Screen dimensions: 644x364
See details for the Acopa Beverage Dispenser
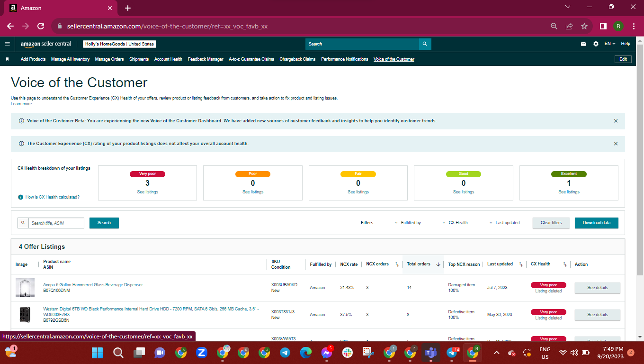pyautogui.click(x=598, y=288)
